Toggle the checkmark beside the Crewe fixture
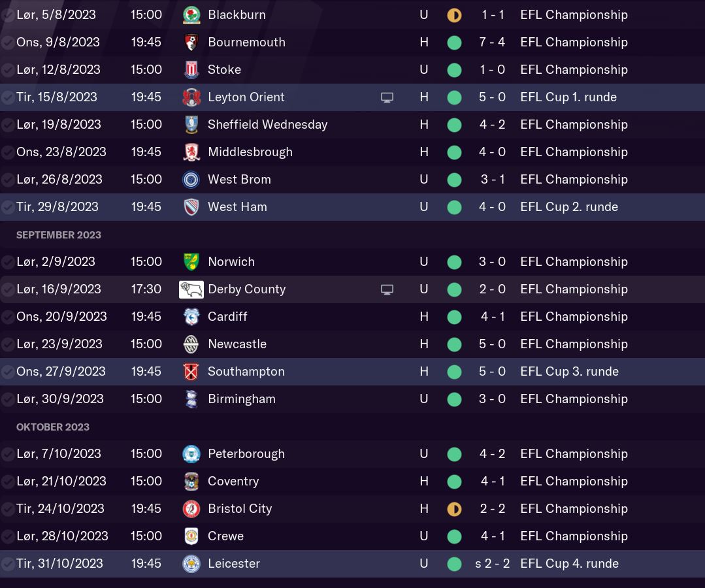The image size is (705, 588). (8, 536)
